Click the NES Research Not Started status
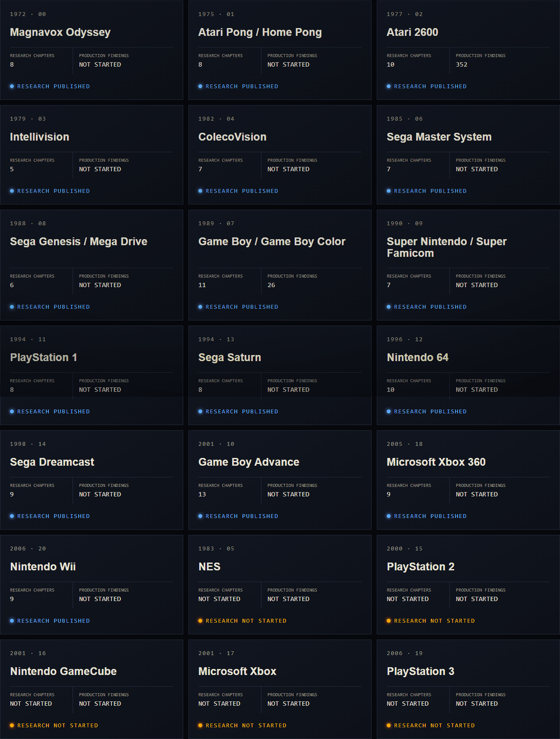 (242, 621)
